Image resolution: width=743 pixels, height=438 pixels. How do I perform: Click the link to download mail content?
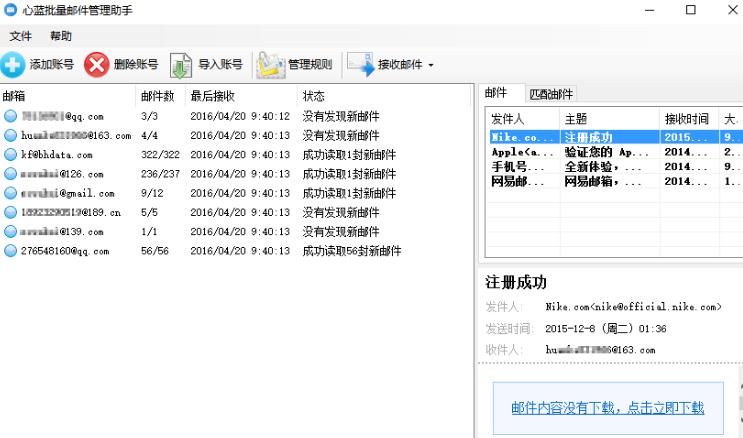[608, 407]
